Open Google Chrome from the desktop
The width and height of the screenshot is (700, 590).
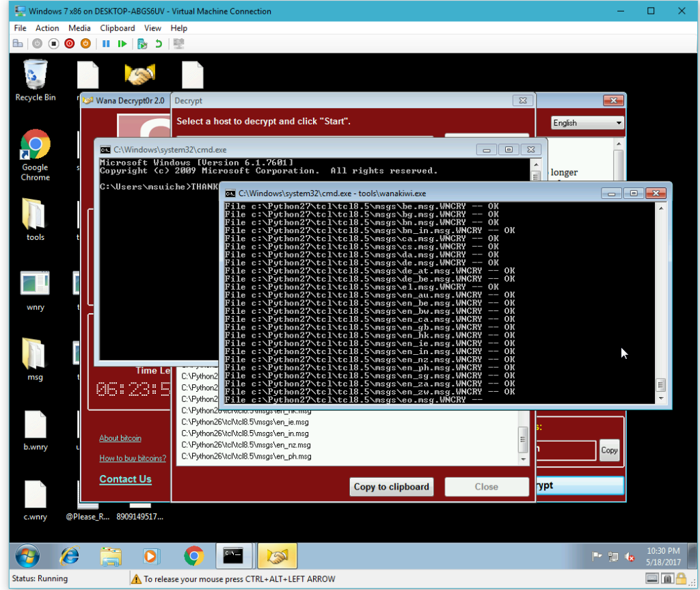[34, 145]
